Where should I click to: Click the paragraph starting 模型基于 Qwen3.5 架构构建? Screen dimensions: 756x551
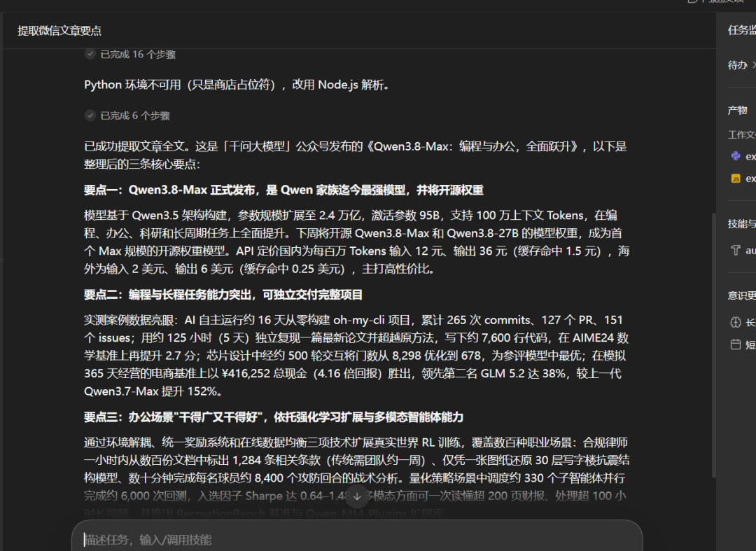click(357, 242)
